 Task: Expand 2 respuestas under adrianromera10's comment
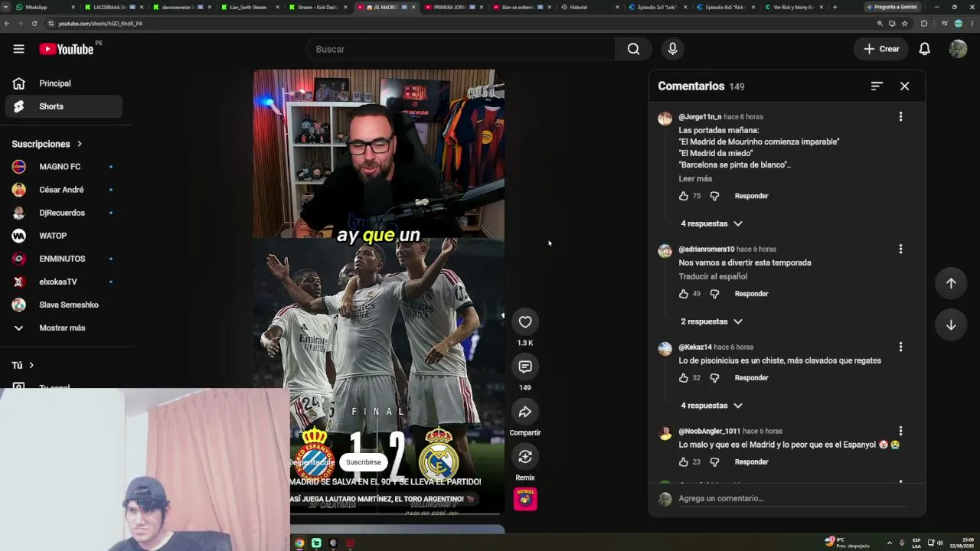pos(711,321)
